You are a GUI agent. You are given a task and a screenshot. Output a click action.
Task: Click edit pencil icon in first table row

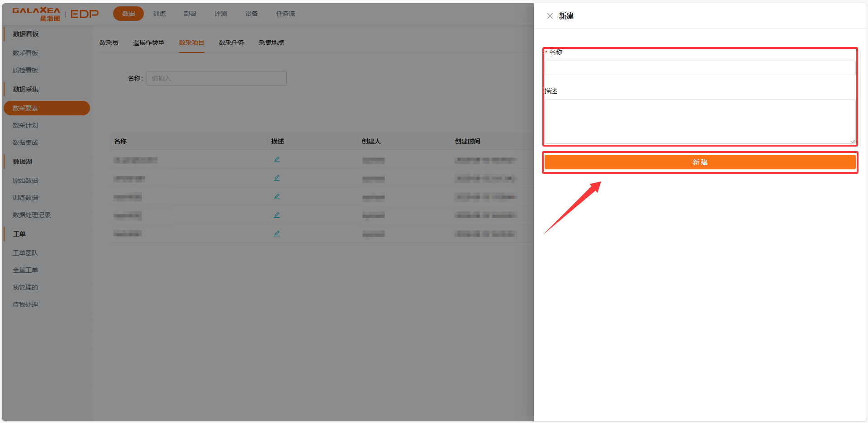[277, 160]
